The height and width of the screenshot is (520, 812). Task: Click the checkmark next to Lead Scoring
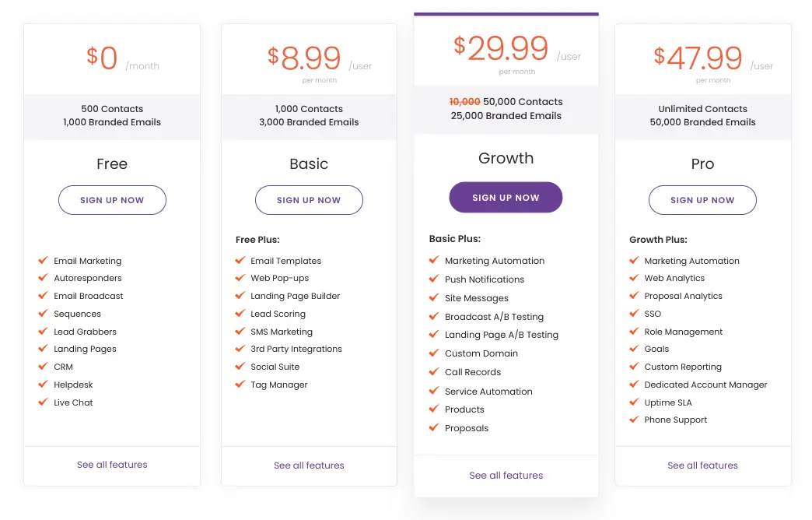[x=240, y=314]
